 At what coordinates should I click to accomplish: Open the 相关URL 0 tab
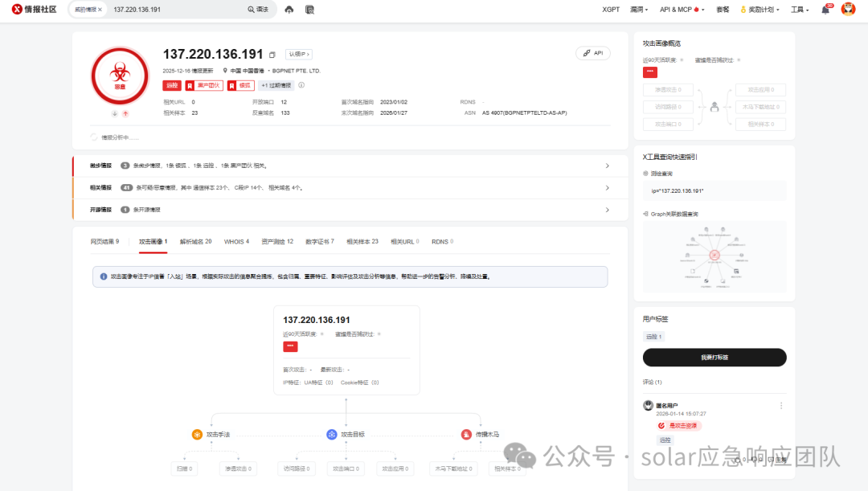(404, 241)
